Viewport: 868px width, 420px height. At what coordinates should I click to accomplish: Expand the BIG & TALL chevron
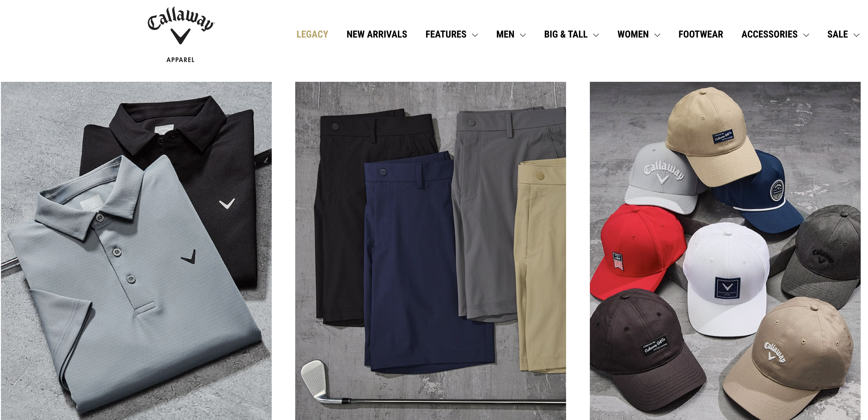pos(596,35)
